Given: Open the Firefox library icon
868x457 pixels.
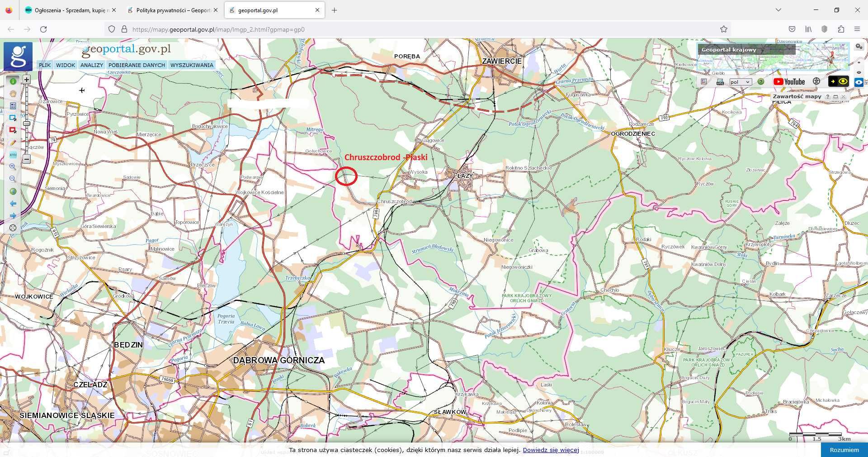Looking at the screenshot, I should 808,29.
